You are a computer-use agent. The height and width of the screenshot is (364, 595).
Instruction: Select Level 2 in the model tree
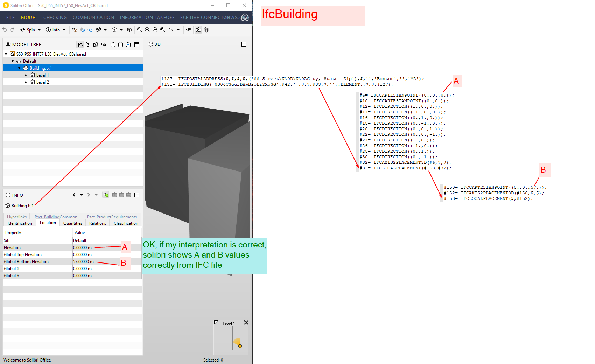[73, 82]
